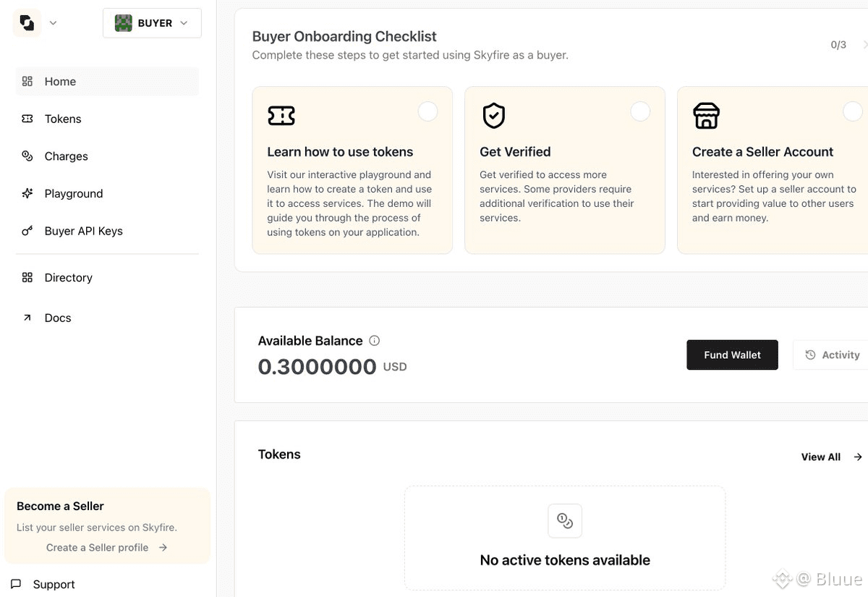Screen dimensions: 868x597
Task: Open the BUYER account dropdown
Action: click(x=152, y=23)
